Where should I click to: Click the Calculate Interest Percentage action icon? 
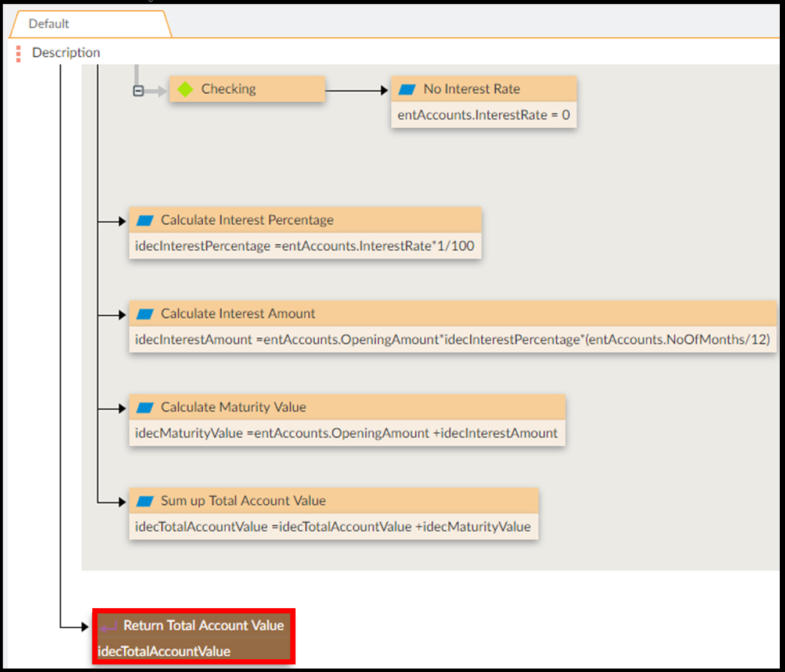[x=145, y=221]
